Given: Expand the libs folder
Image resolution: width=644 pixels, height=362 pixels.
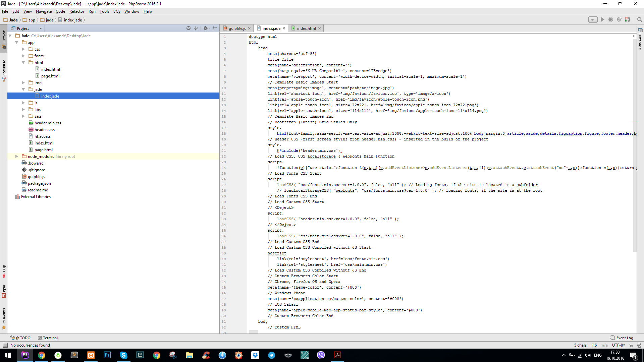Looking at the screenshot, I should (23, 110).
